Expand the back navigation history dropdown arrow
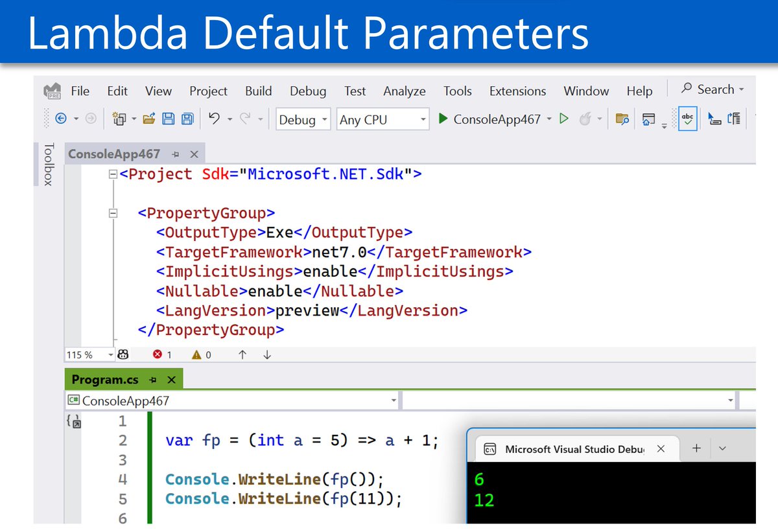Image resolution: width=778 pixels, height=532 pixels. 76,119
